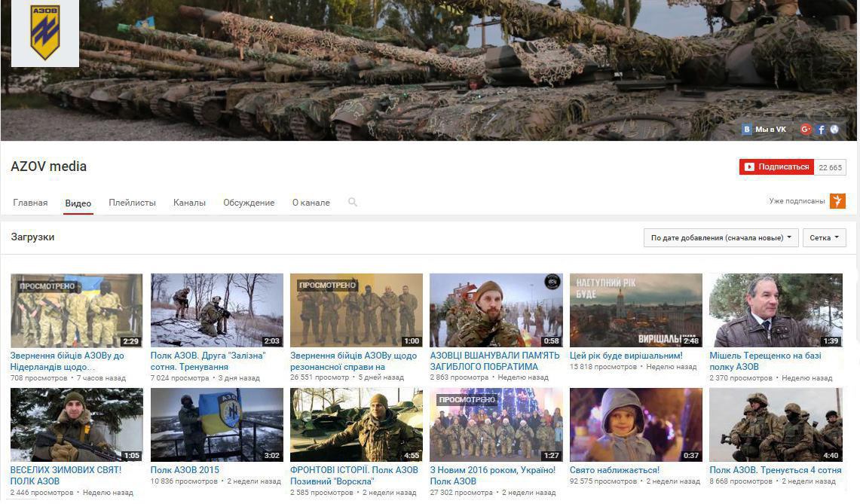Open the 1:00 watched soldiers video thumbnail
Image resolution: width=860 pixels, height=504 pixels.
(x=357, y=310)
